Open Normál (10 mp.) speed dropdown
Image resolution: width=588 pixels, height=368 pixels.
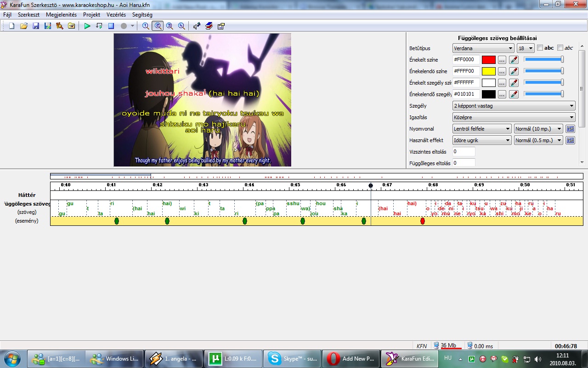tap(538, 129)
